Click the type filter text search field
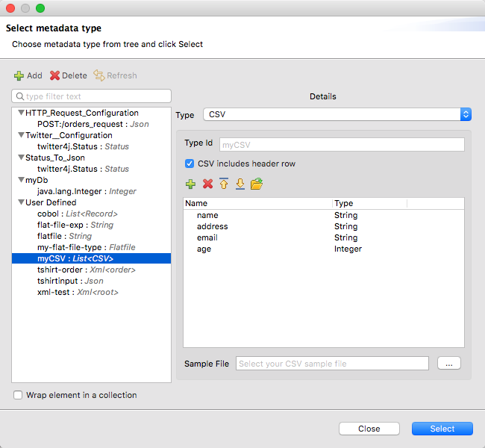485x448 pixels. 96,96
